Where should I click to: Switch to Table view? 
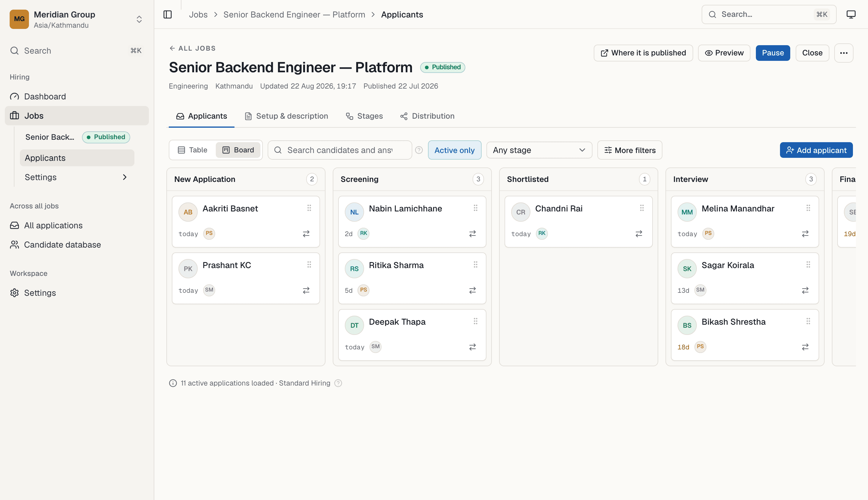tap(192, 150)
